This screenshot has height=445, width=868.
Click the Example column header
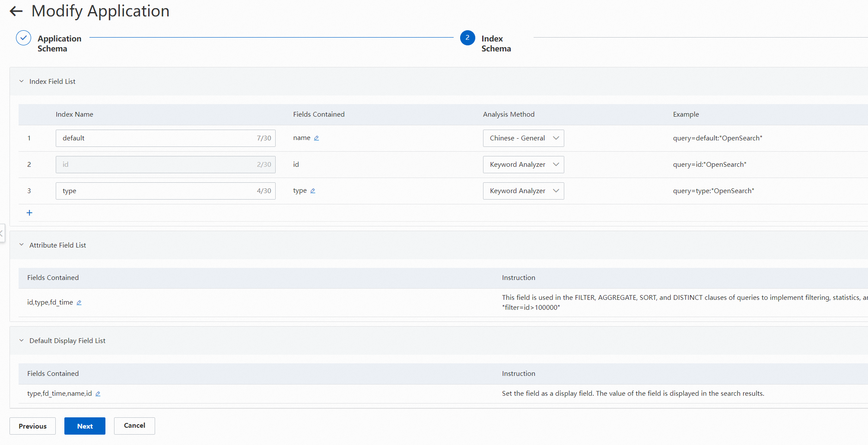click(x=686, y=114)
